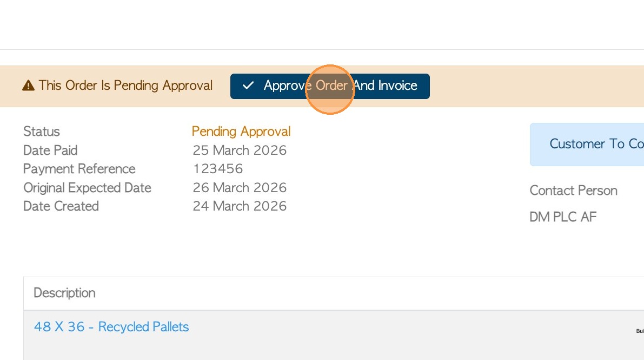Open the 48 X 36 - Recycled Pallets link
This screenshot has height=360, width=644.
point(111,327)
